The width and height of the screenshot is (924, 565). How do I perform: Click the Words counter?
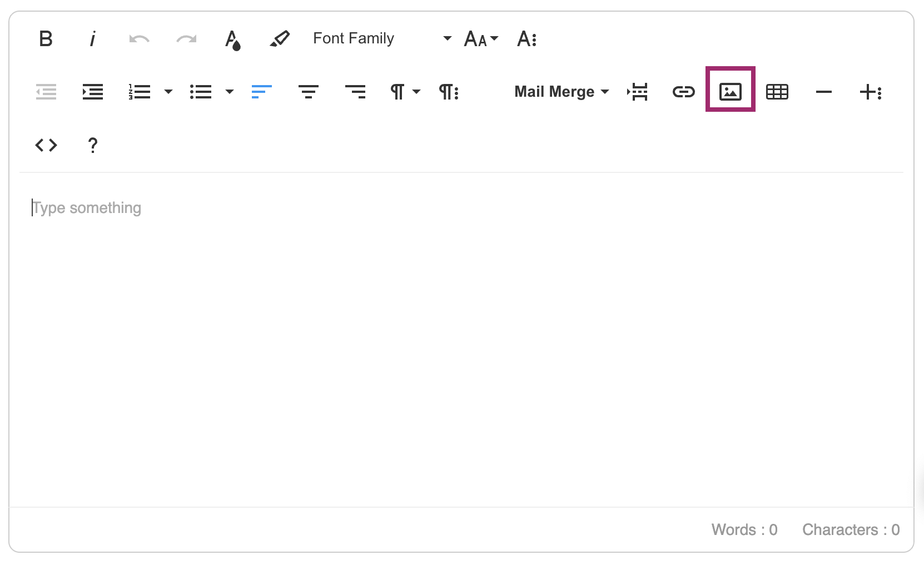pos(744,529)
